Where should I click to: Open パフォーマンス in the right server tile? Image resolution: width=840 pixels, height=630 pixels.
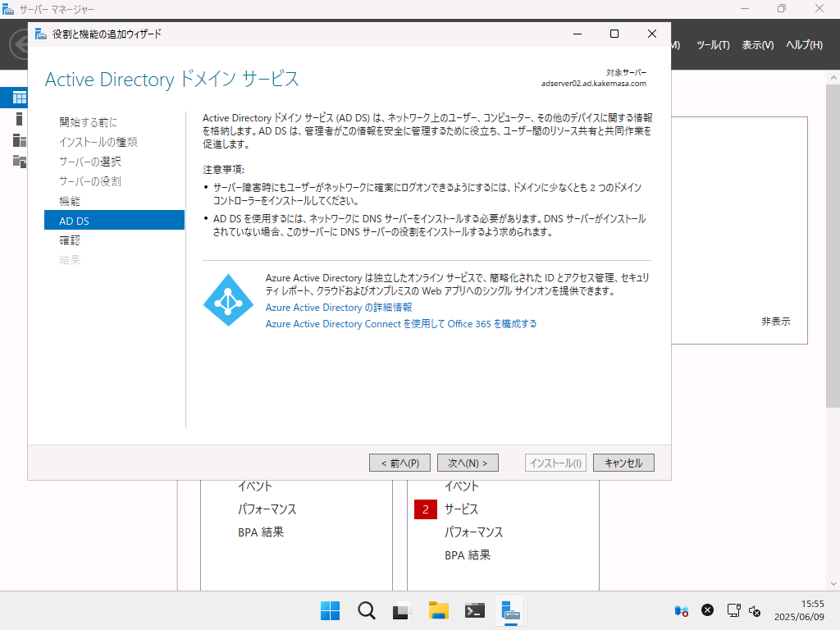473,532
